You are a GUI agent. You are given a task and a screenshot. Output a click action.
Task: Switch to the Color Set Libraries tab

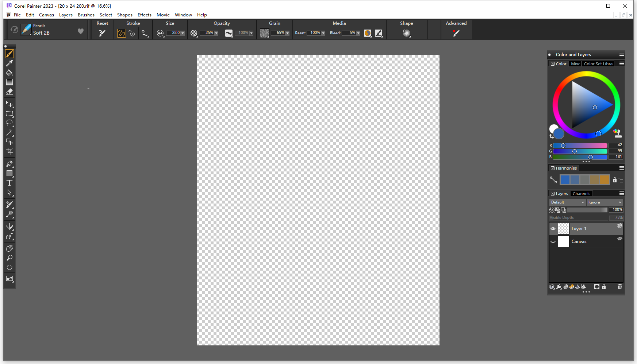tap(598, 64)
